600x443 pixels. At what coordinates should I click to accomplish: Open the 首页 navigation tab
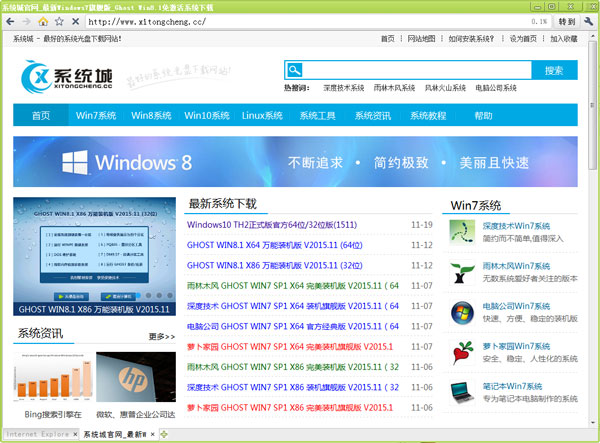tap(41, 115)
